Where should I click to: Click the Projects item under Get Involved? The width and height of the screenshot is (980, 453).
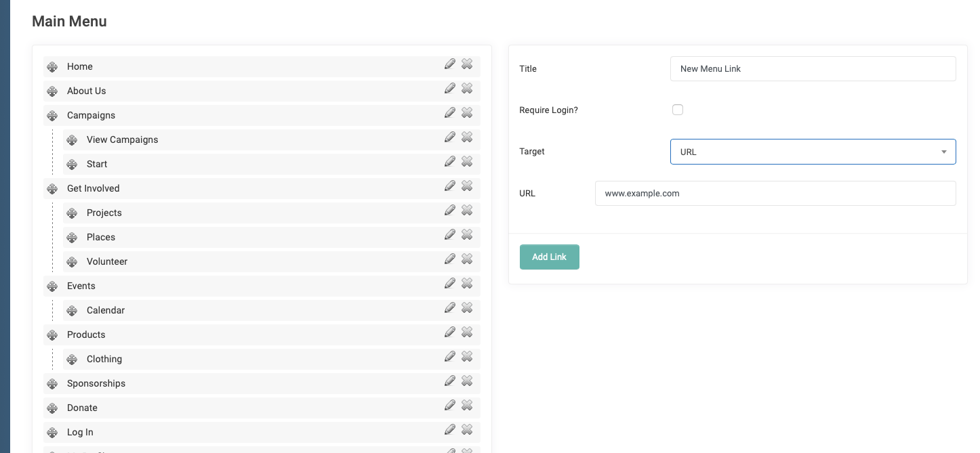point(104,213)
